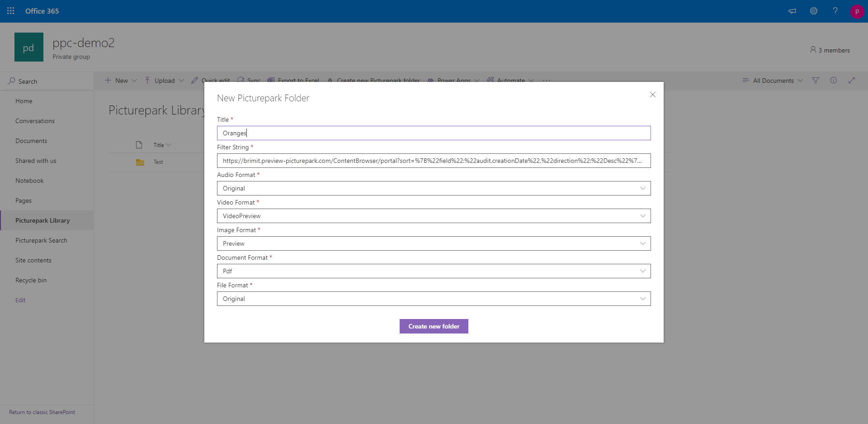
Task: Open the Image Format dropdown
Action: tap(434, 243)
